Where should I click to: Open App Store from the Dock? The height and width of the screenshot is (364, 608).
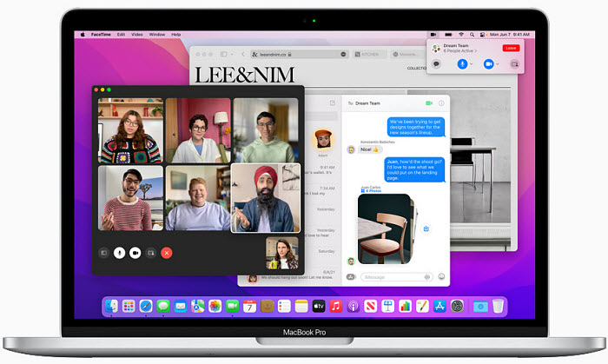coord(439,307)
